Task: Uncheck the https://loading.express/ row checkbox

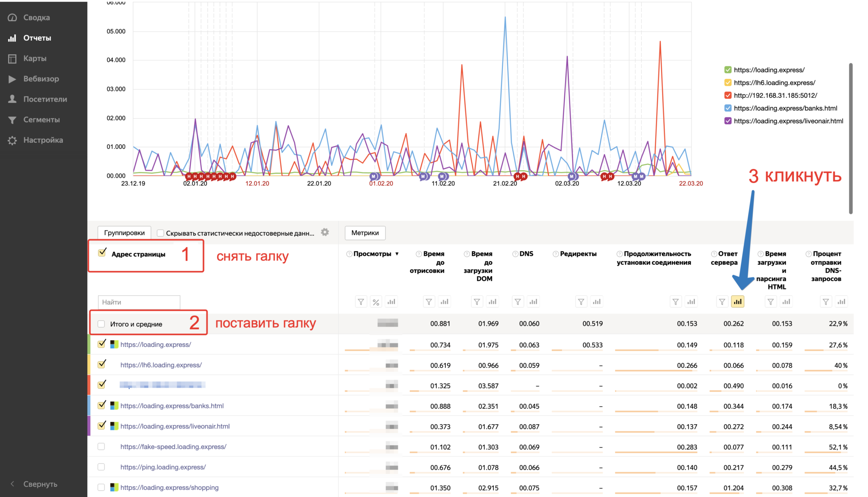Action: tap(102, 344)
